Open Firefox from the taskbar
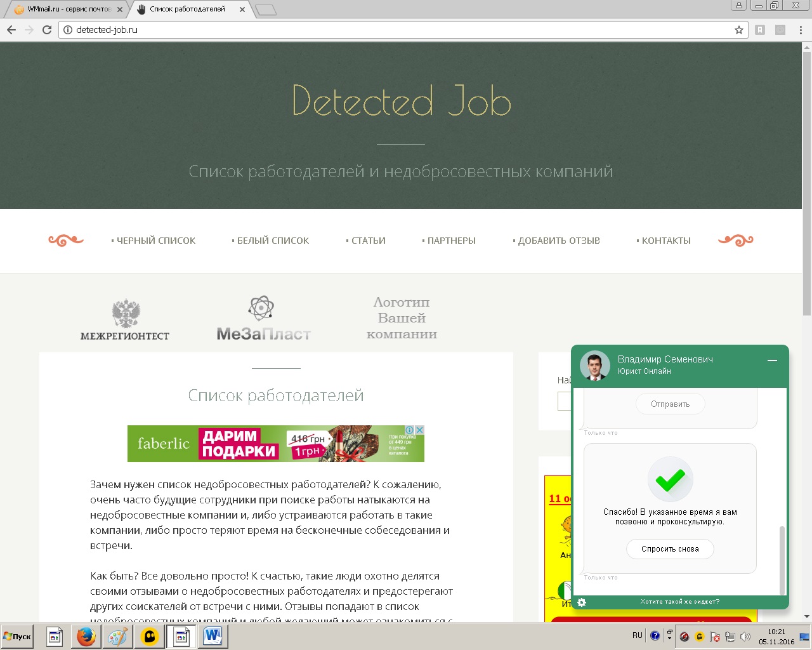The width and height of the screenshot is (812, 650). (86, 636)
